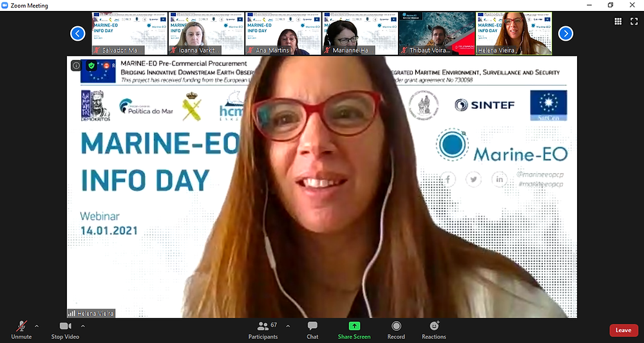Open the Chat panel

(312, 330)
